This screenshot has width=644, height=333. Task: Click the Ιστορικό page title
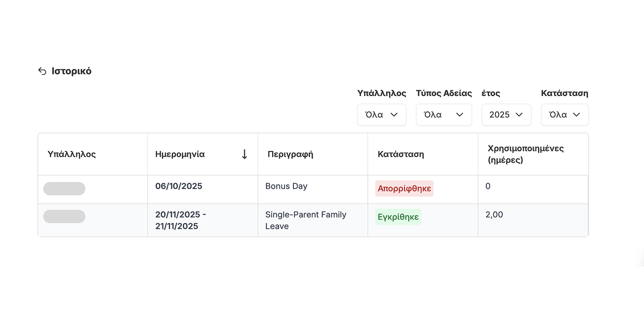(x=71, y=71)
